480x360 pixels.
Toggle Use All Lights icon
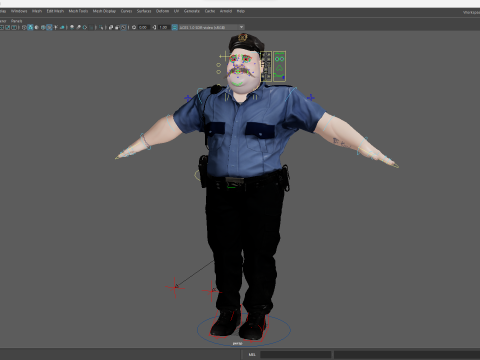(x=56, y=27)
